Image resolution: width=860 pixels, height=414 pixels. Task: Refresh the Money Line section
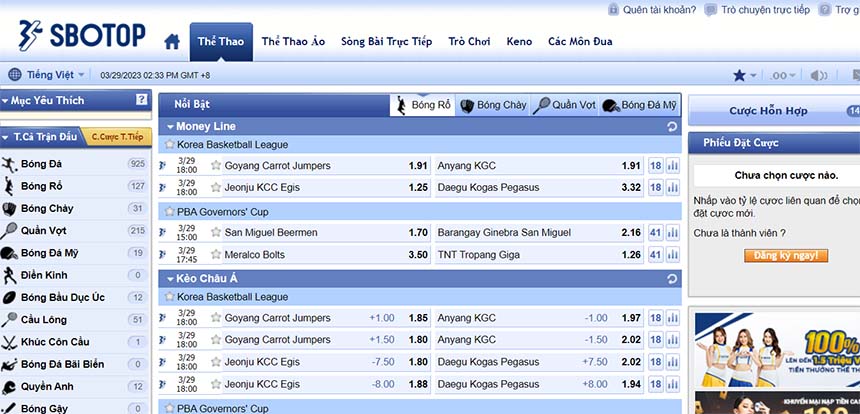672,127
